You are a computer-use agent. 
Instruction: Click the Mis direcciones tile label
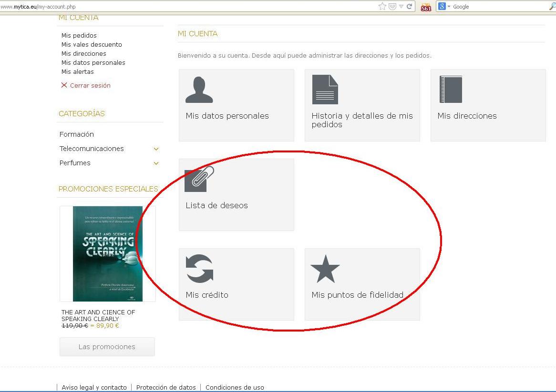point(467,116)
